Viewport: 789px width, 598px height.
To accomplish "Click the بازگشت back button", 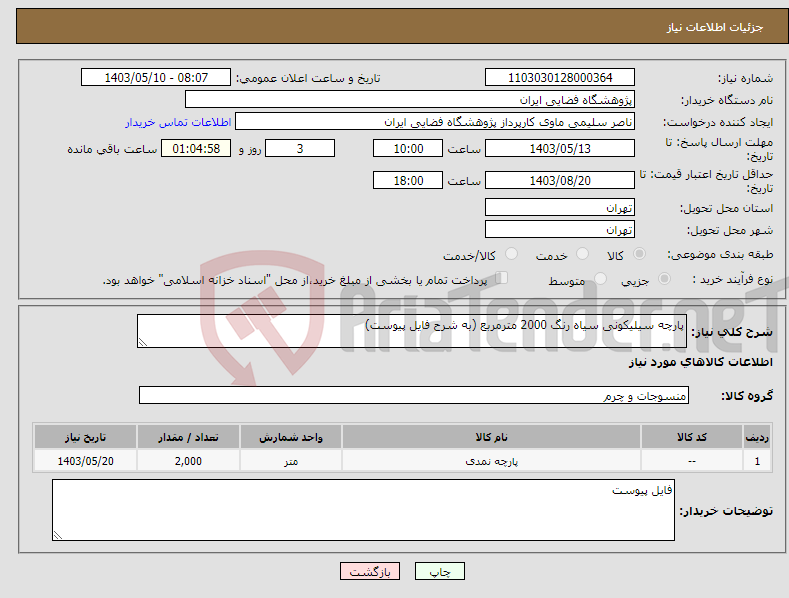I will (x=370, y=571).
